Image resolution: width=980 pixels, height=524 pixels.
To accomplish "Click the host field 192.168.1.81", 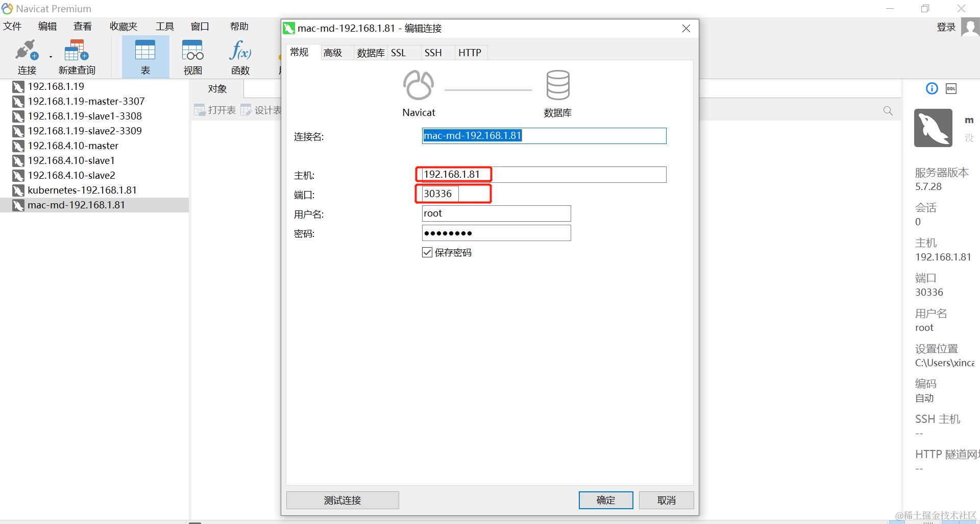I will pos(544,175).
